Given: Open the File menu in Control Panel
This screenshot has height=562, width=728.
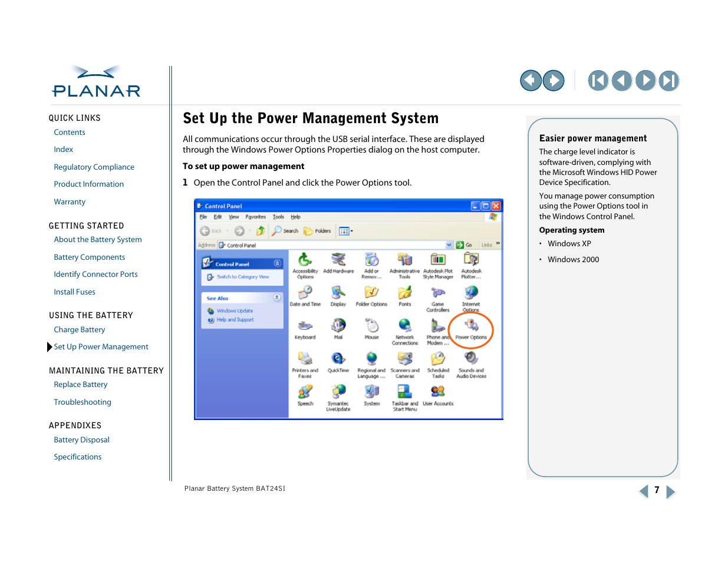Looking at the screenshot, I should point(203,217).
